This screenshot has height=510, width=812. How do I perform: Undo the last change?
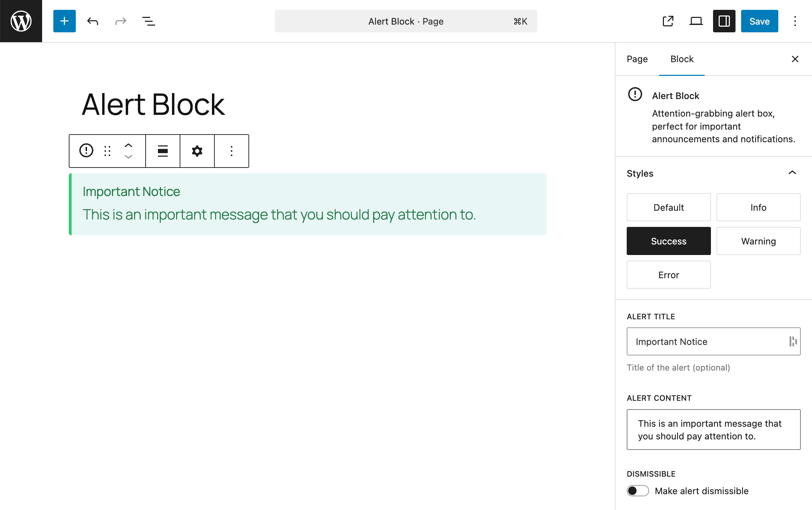[92, 21]
